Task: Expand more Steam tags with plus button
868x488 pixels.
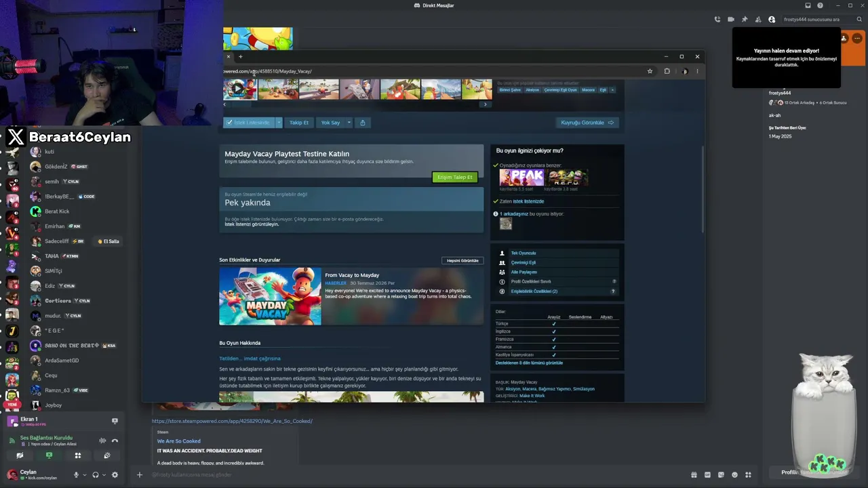Action: [612, 89]
